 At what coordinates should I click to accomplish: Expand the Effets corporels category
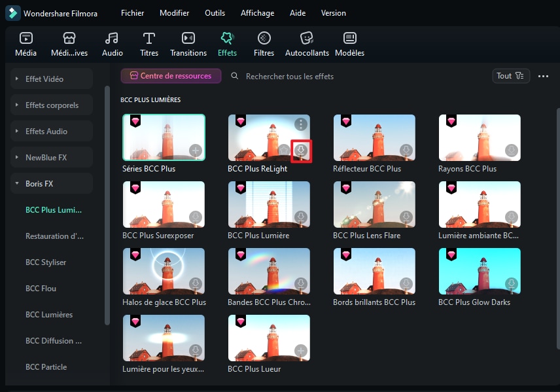(x=52, y=105)
